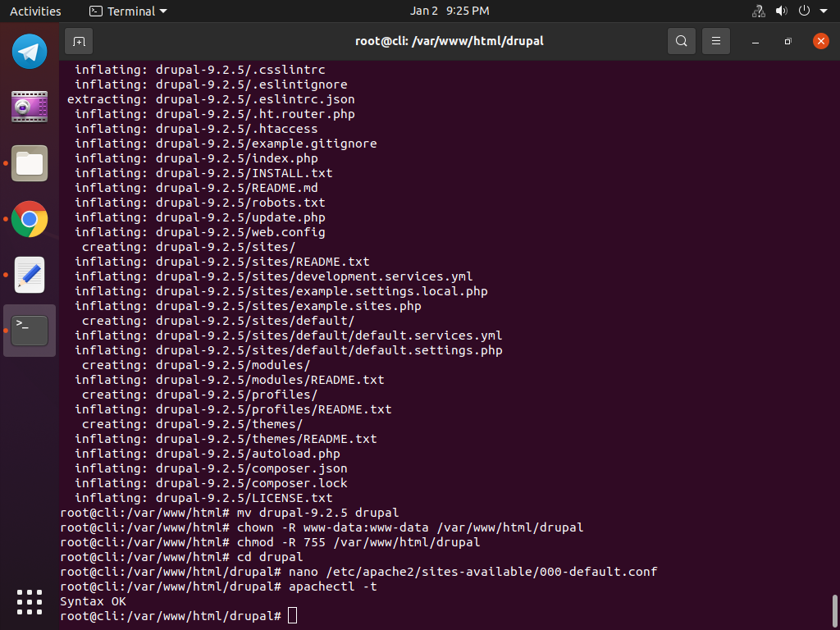This screenshot has width=840, height=630.
Task: Open the Files manager from the dock
Action: [30, 163]
